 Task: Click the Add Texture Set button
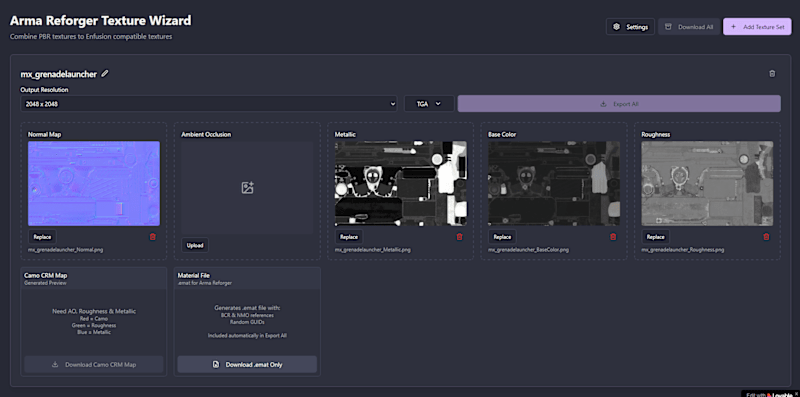point(757,27)
